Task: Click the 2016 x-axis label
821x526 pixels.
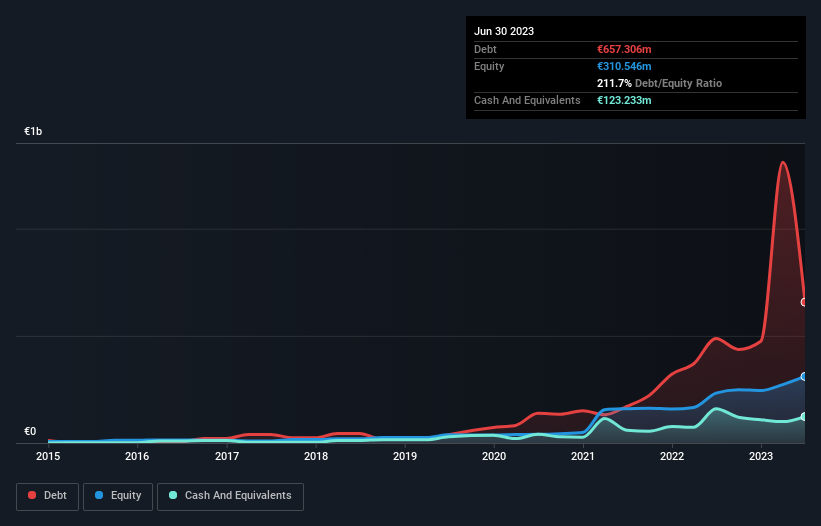Action: point(137,456)
